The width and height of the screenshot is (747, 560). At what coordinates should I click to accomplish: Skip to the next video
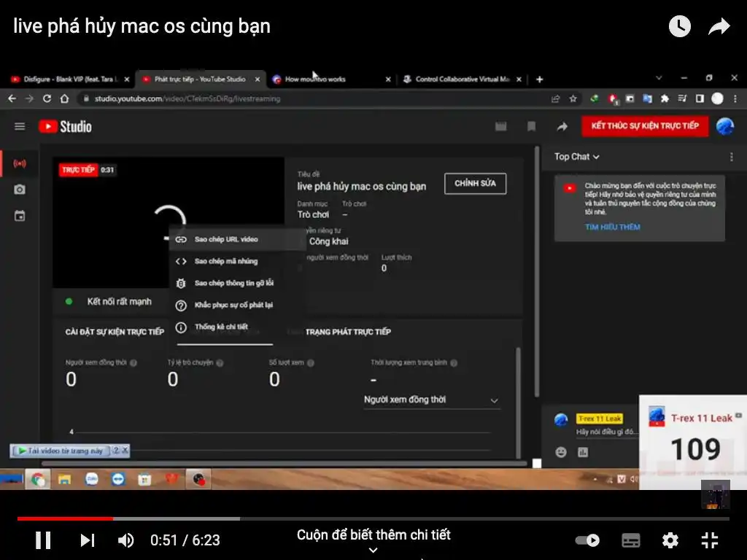tap(88, 540)
